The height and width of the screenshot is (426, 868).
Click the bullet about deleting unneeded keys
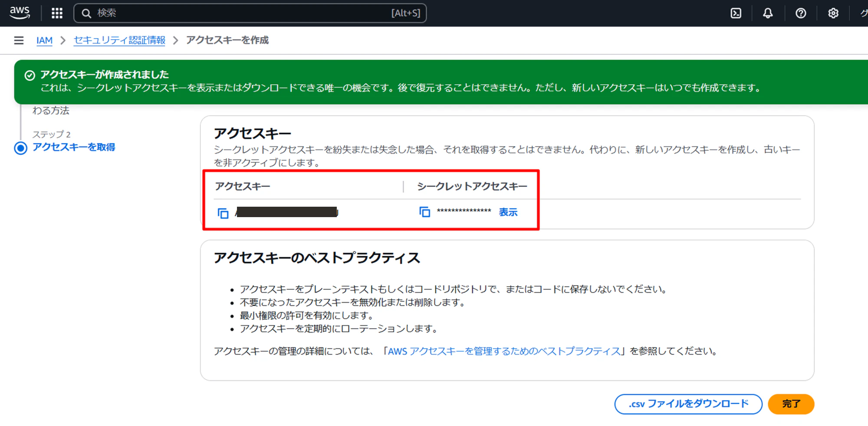pyautogui.click(x=353, y=302)
